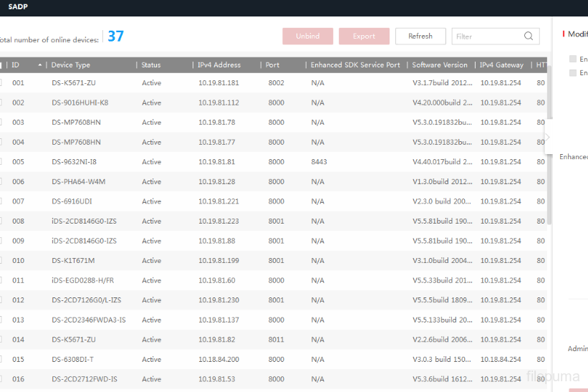The image size is (588, 392).
Task: Refresh the online device list
Action: (x=420, y=37)
